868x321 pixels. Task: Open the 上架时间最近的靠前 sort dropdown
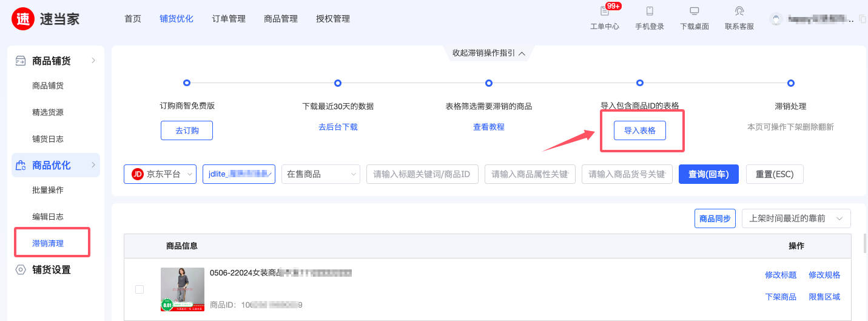(796, 218)
